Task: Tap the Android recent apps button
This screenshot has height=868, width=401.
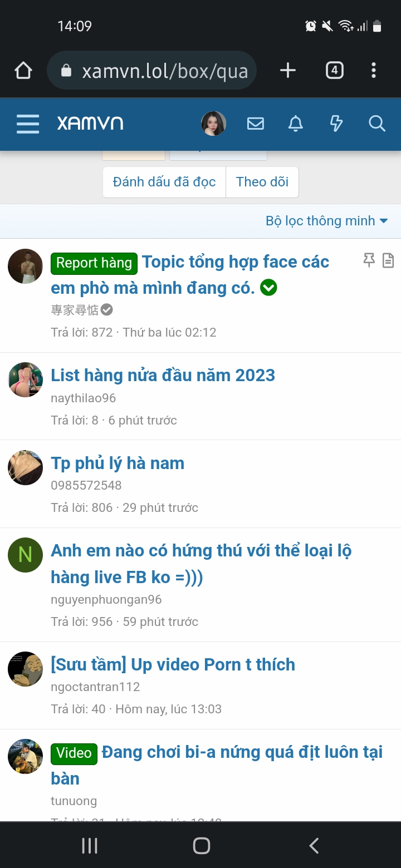Action: [x=90, y=846]
